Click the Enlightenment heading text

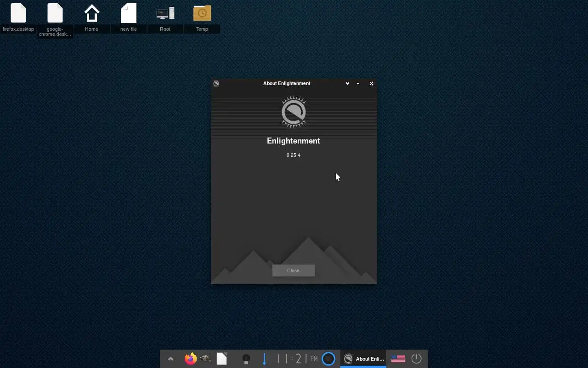click(x=293, y=141)
